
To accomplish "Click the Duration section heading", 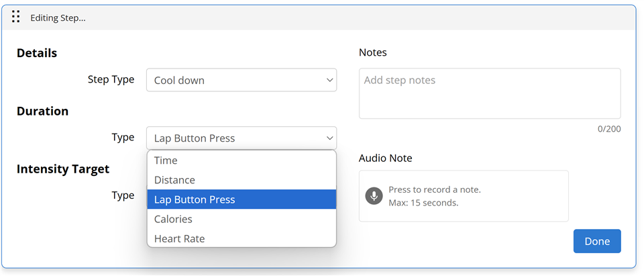I will 42,111.
